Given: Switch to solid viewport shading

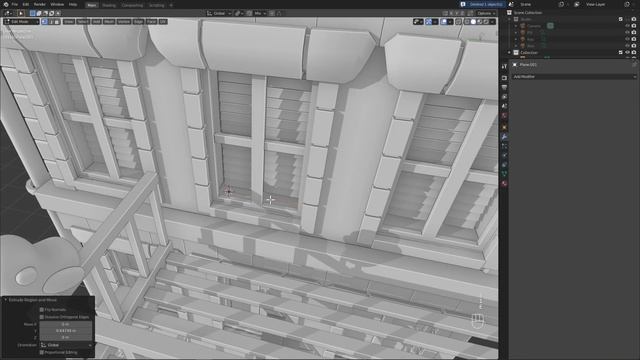Looking at the screenshot, I should click(x=473, y=22).
